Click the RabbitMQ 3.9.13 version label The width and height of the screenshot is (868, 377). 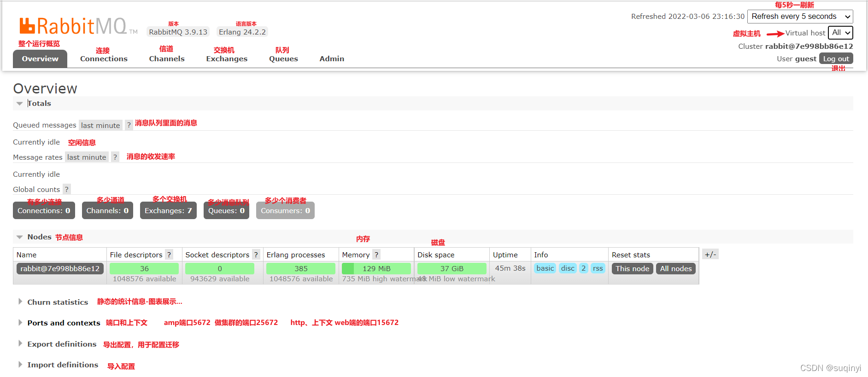point(178,32)
